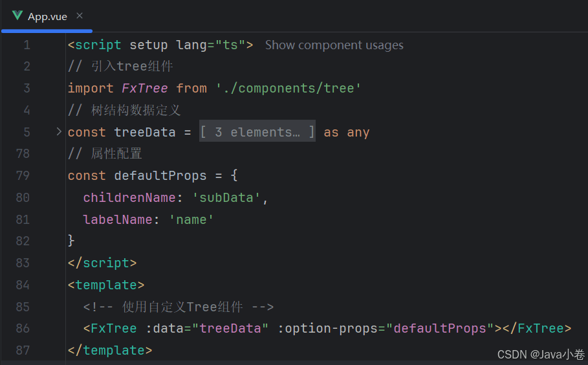Click the './components/tree' import path
The width and height of the screenshot is (588, 365).
289,89
